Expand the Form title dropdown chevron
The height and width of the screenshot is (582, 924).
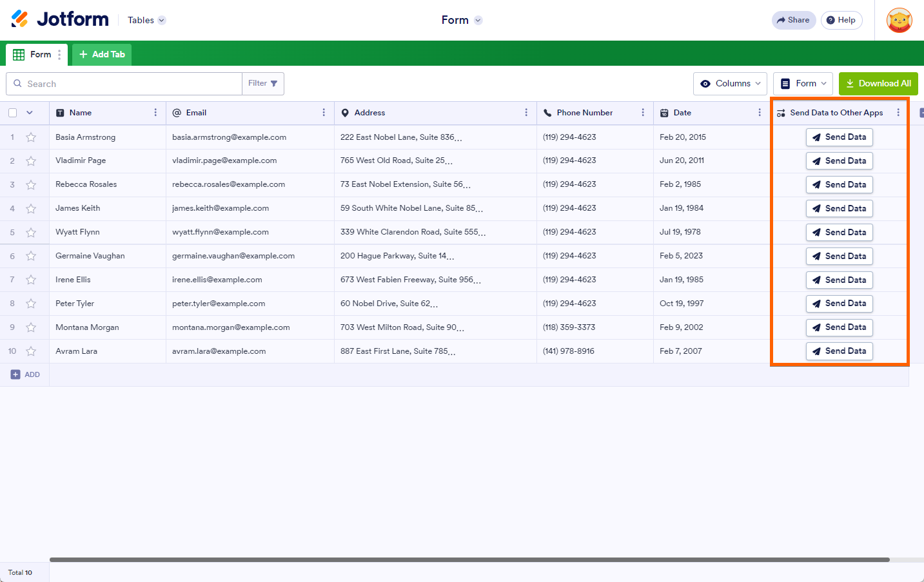[x=478, y=21]
